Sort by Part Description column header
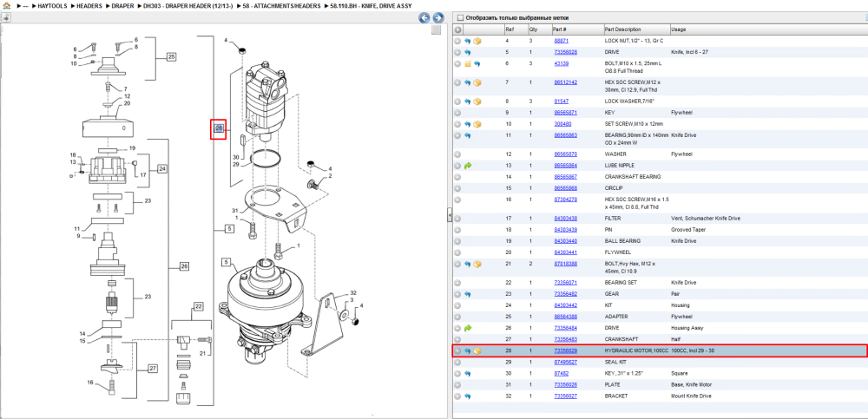Screen dimensions: 868x419 click(622, 29)
